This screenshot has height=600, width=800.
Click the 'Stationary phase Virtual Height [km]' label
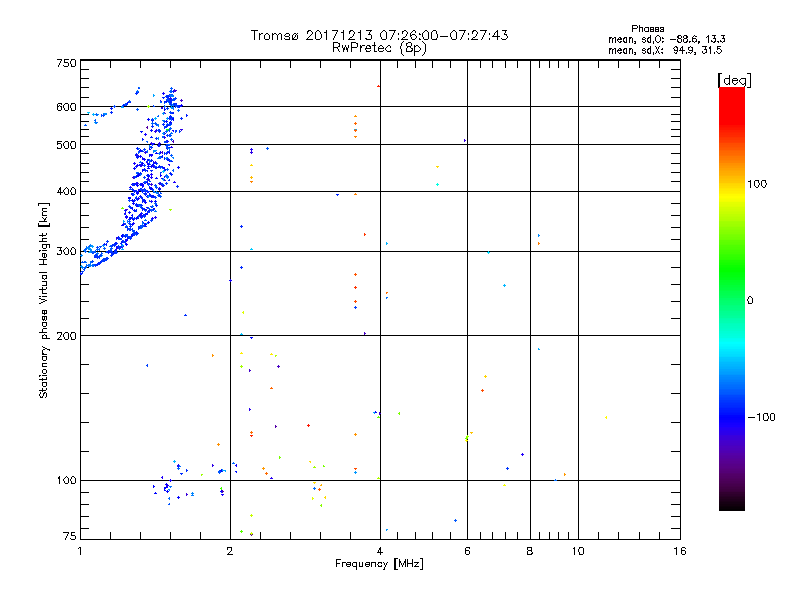tap(43, 301)
